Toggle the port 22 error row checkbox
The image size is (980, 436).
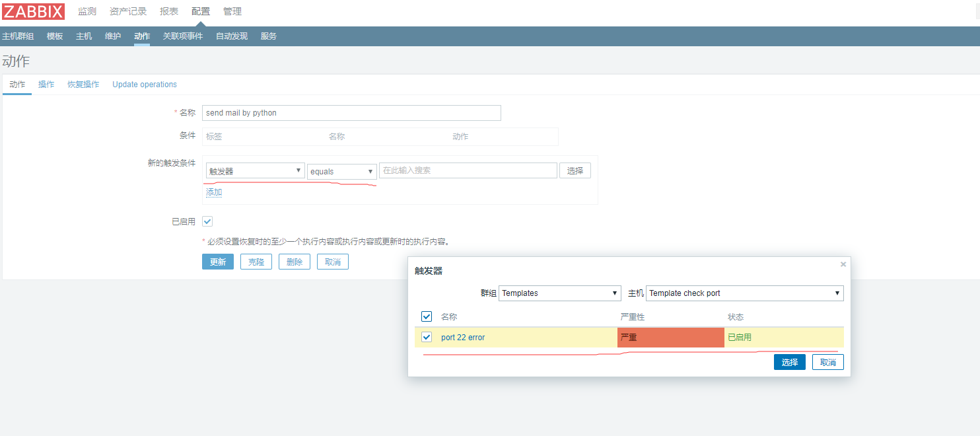pyautogui.click(x=427, y=338)
